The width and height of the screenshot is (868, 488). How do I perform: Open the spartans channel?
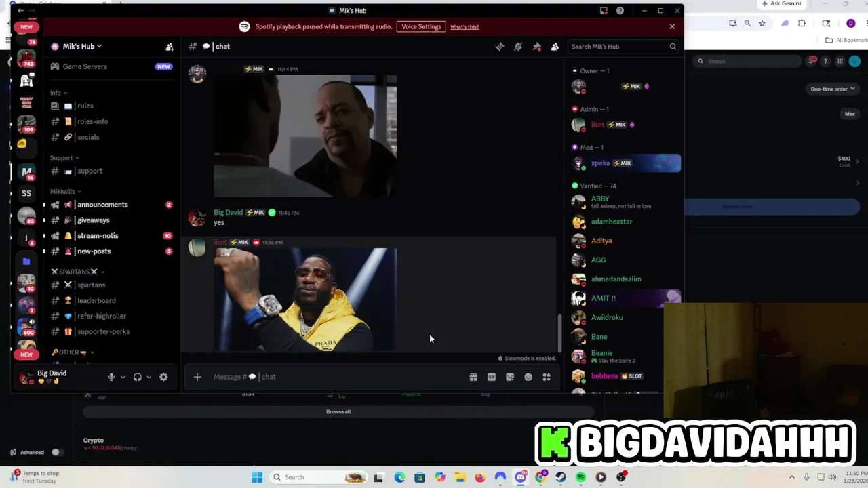pos(111,285)
